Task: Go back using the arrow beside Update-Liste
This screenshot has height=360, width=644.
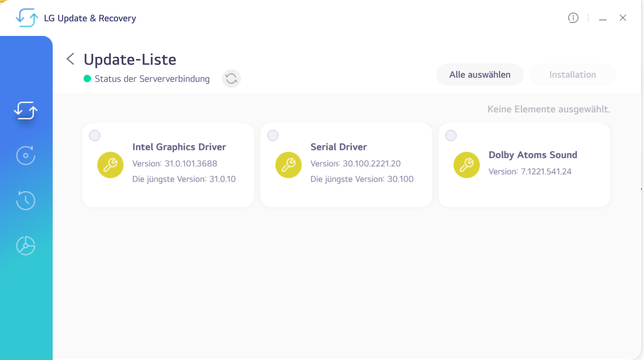Action: point(70,59)
